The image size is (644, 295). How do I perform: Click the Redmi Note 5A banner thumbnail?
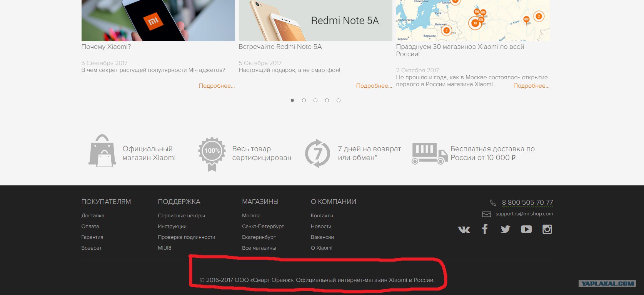315,20
